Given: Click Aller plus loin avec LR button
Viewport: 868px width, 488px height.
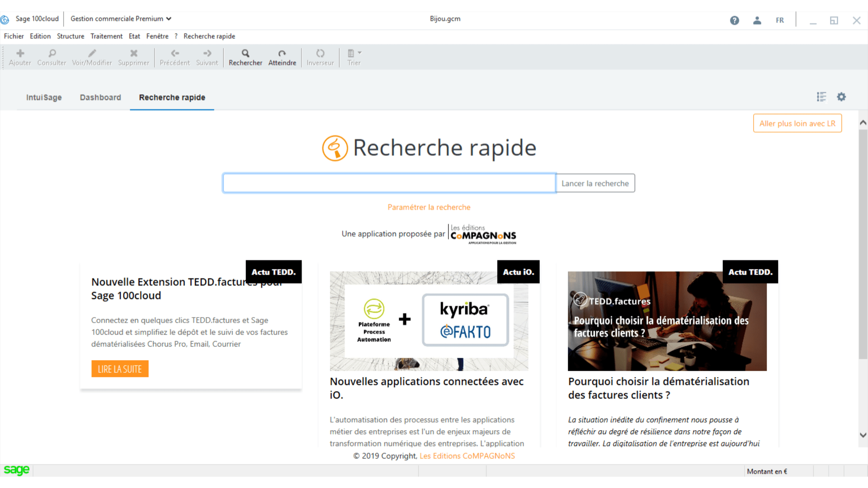Looking at the screenshot, I should coord(797,123).
